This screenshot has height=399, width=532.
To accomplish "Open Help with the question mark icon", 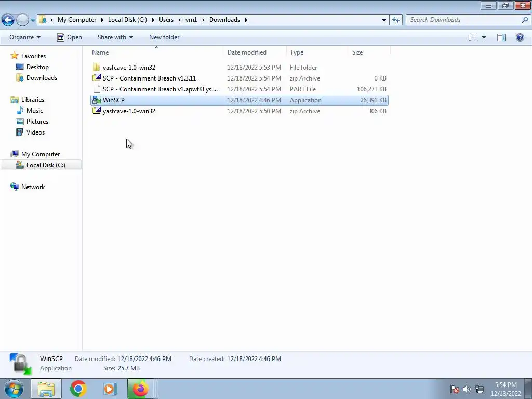I will [520, 37].
